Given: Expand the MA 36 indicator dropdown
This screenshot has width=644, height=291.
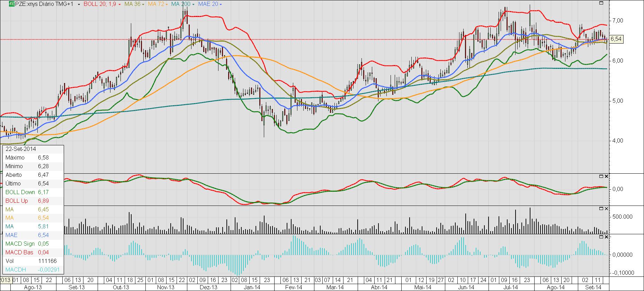Looking at the screenshot, I should pos(144,4).
